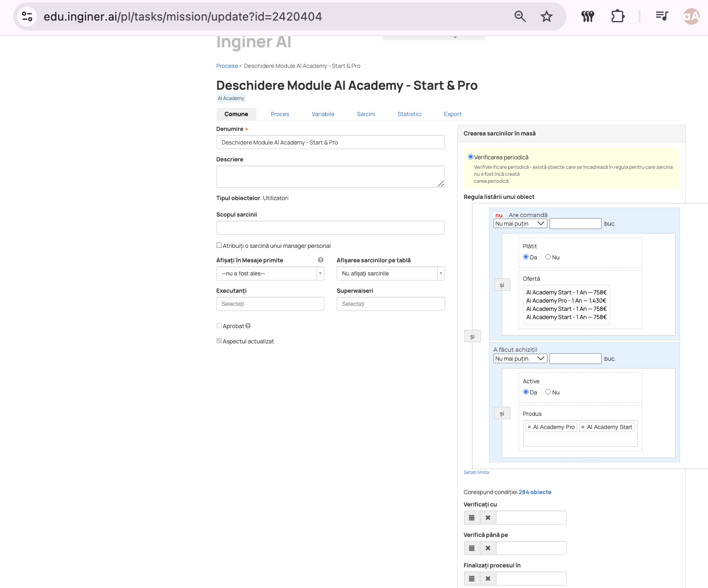Select Nu radio under Plătit

click(548, 257)
